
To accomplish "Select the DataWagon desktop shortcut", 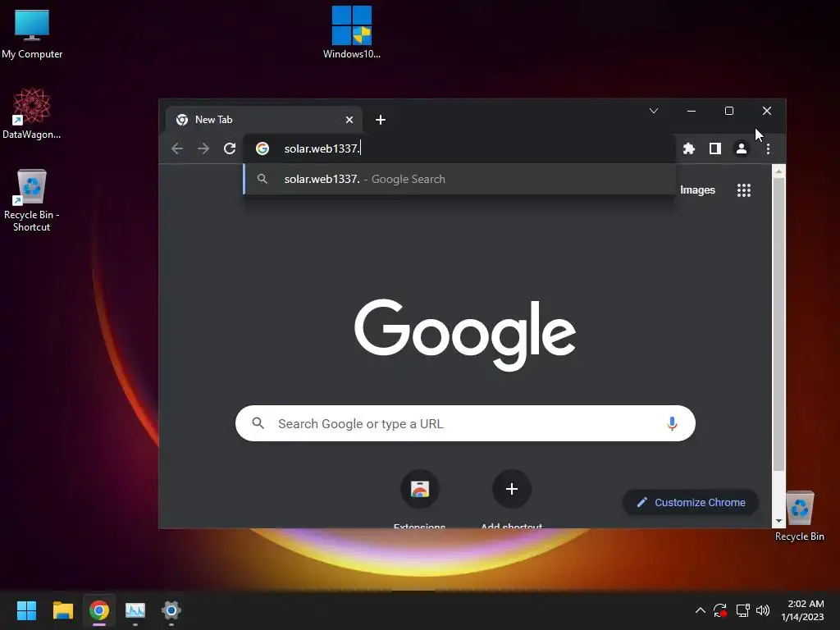I will coord(32,114).
